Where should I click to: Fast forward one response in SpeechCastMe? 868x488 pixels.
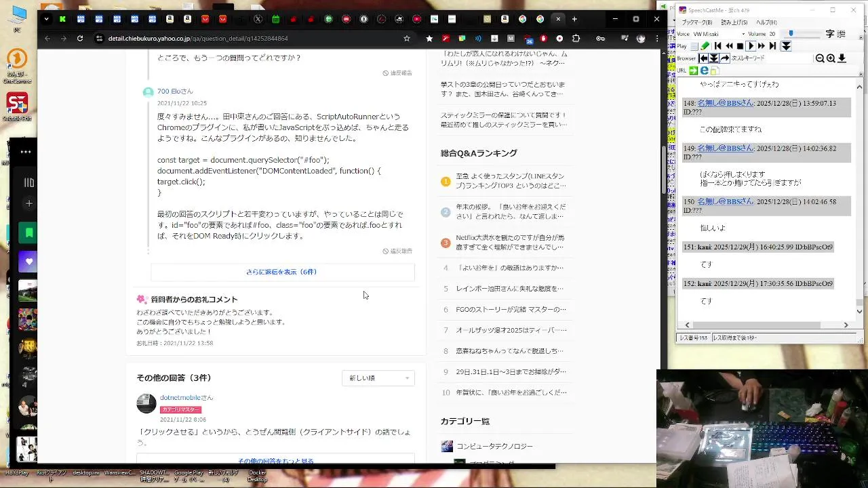click(x=762, y=46)
